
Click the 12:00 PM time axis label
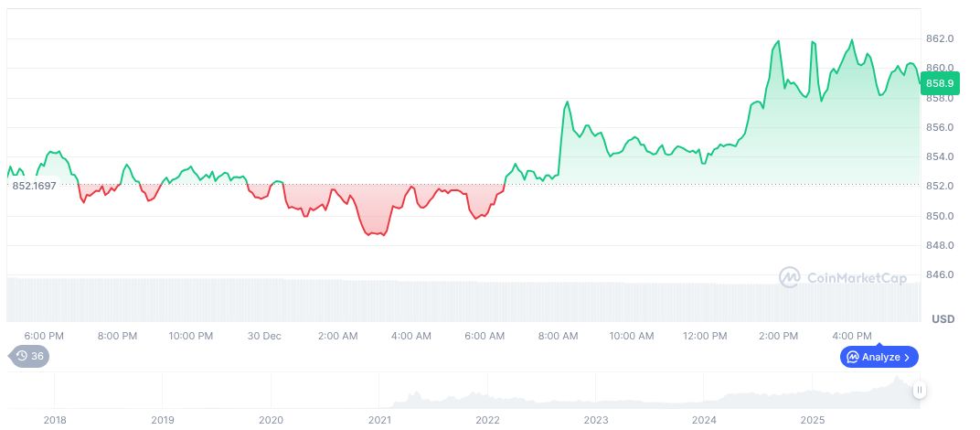click(x=705, y=336)
